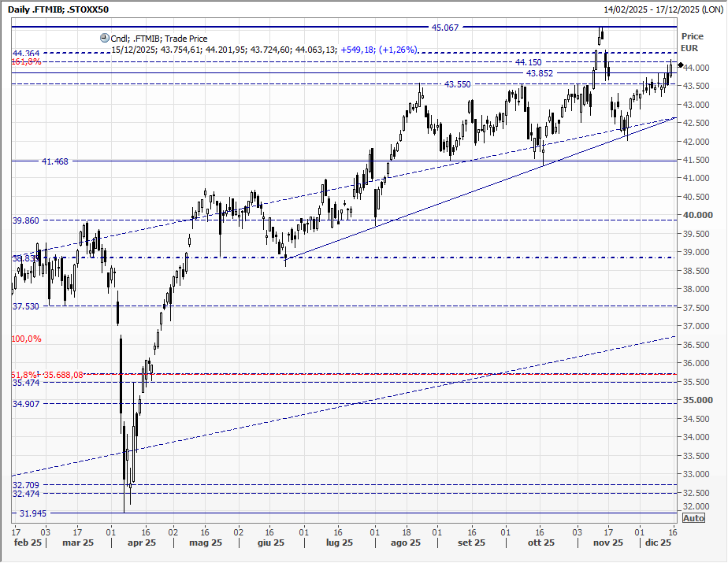
Task: Select the 44.150 dashed line label
Action: tap(529, 62)
